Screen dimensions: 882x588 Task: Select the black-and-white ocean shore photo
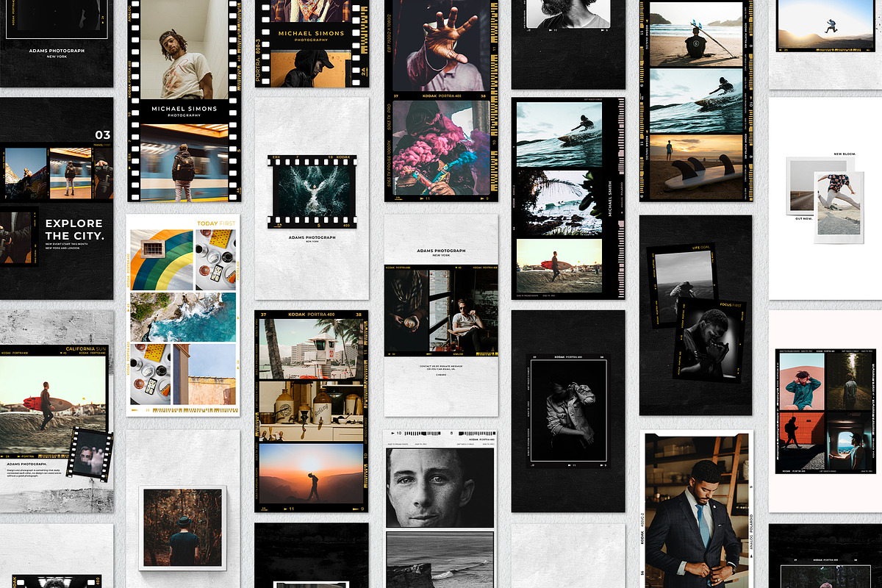click(440, 559)
